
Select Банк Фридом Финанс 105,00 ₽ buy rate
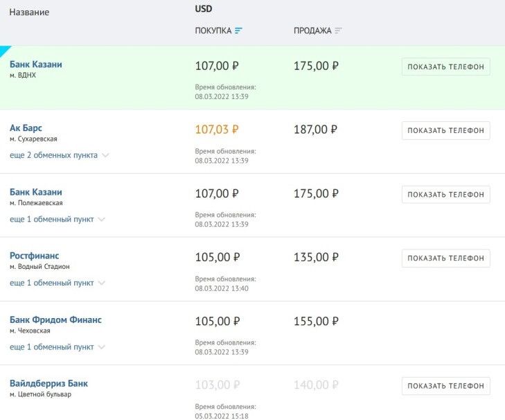coord(218,322)
